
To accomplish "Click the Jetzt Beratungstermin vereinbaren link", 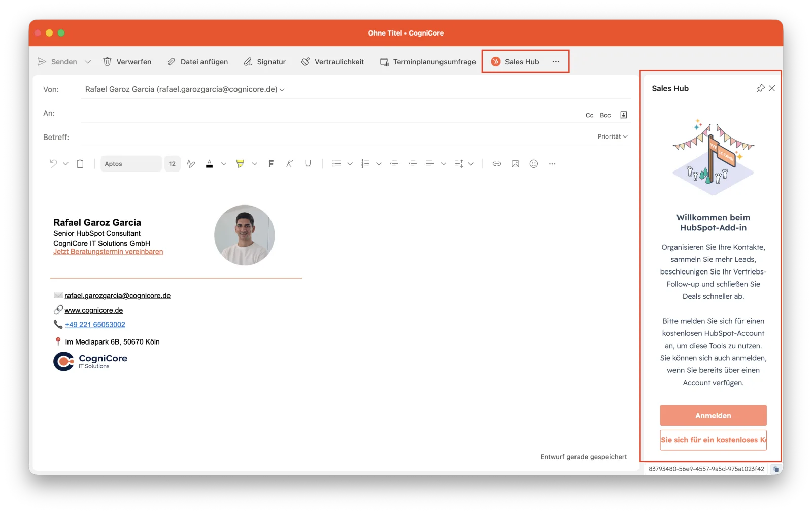I will pos(108,252).
